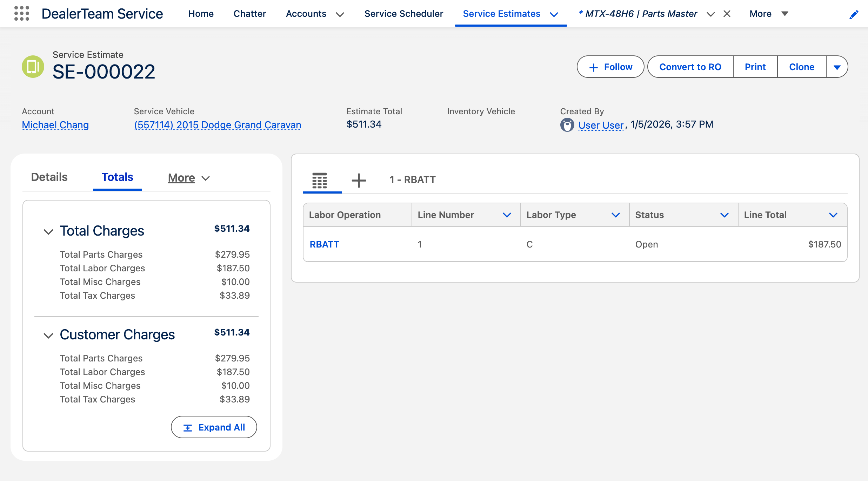Open 2015 Dodge Grand Caravan vehicle link
The image size is (868, 481).
[217, 125]
